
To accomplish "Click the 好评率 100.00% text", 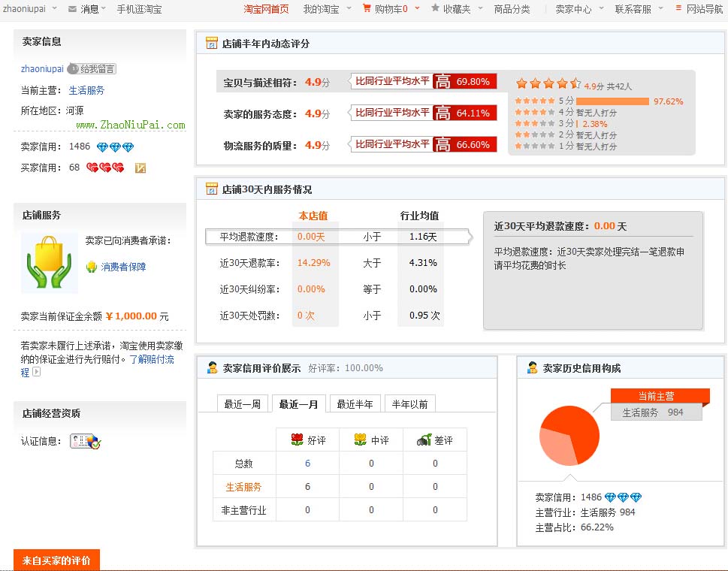I will 346,368.
